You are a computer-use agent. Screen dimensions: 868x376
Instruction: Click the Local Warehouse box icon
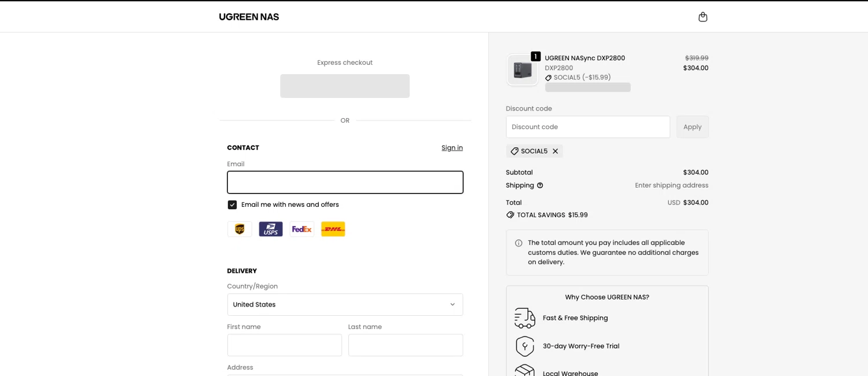525,371
